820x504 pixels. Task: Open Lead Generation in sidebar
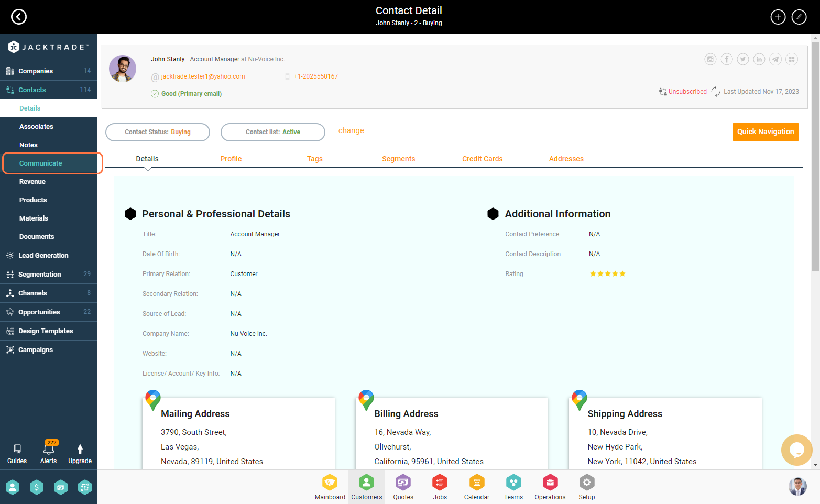48,255
